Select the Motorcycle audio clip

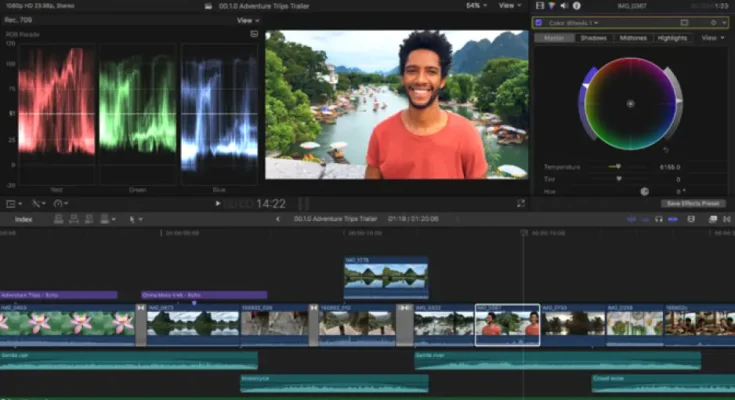click(334, 383)
